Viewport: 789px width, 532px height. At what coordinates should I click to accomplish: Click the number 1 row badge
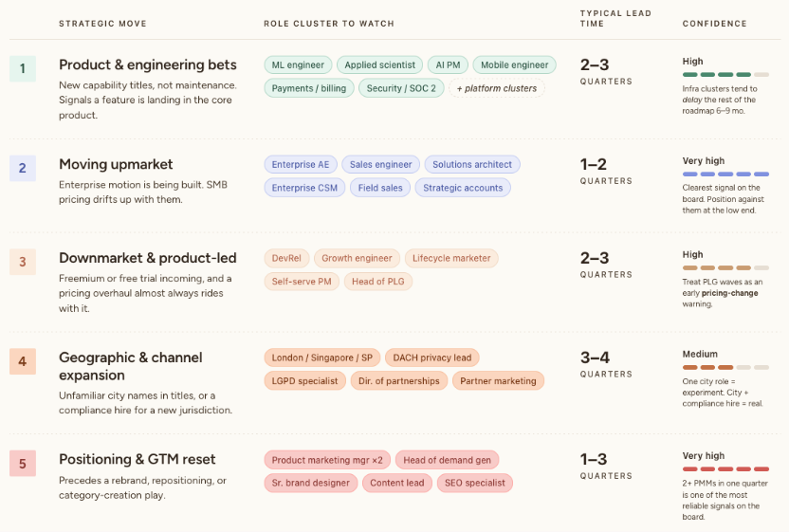click(x=23, y=67)
